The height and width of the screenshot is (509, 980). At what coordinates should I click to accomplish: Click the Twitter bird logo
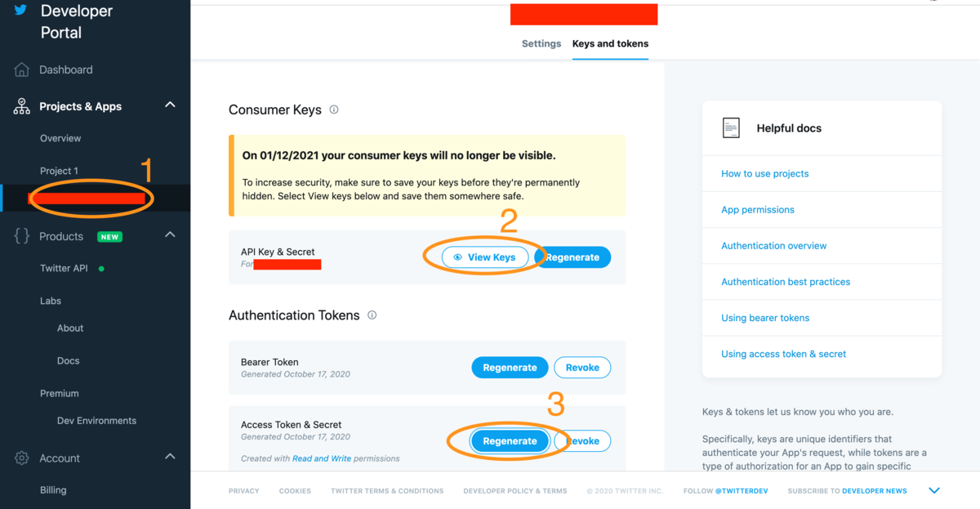pos(20,10)
